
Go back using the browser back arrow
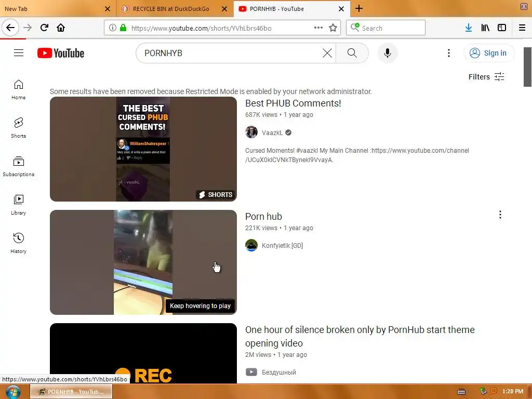(10, 28)
